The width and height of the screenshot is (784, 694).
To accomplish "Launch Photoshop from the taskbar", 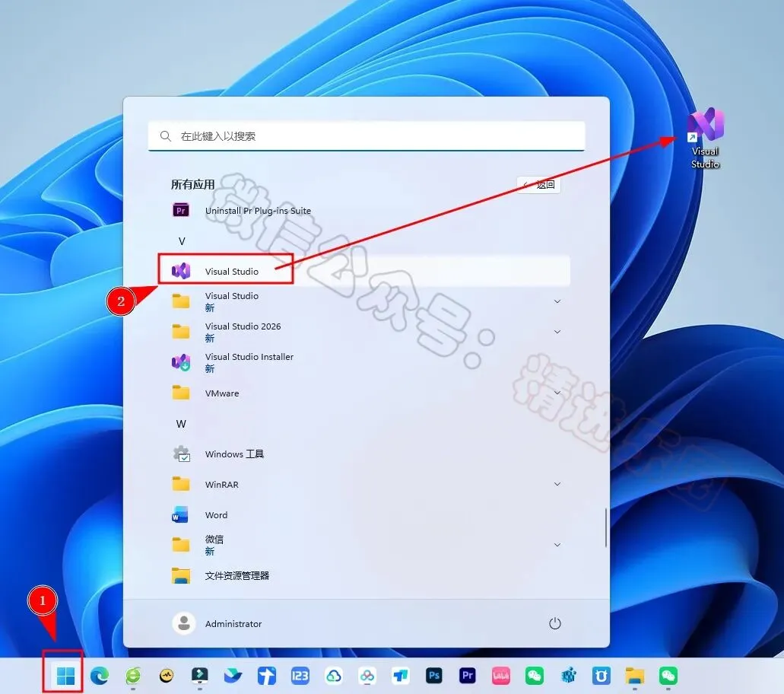I will 434,676.
